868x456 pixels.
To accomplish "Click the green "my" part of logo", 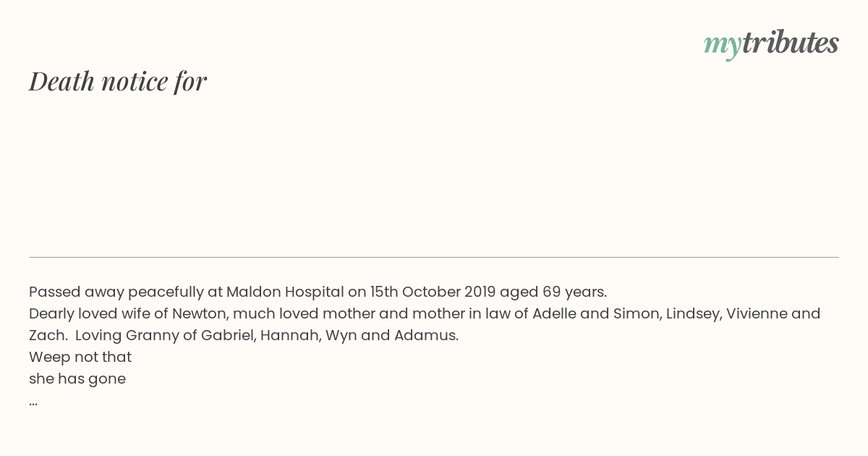I will (x=722, y=46).
